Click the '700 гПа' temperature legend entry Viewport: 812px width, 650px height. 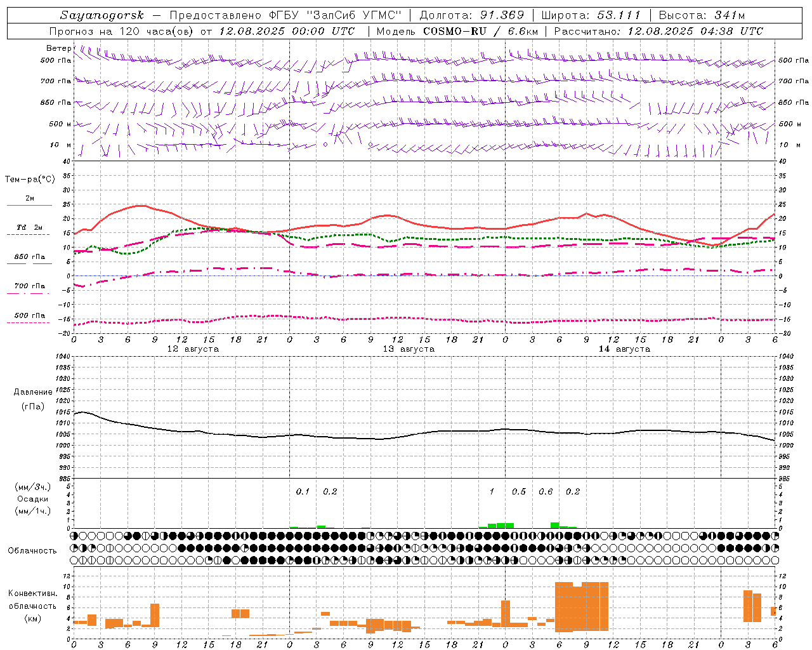coord(30,286)
